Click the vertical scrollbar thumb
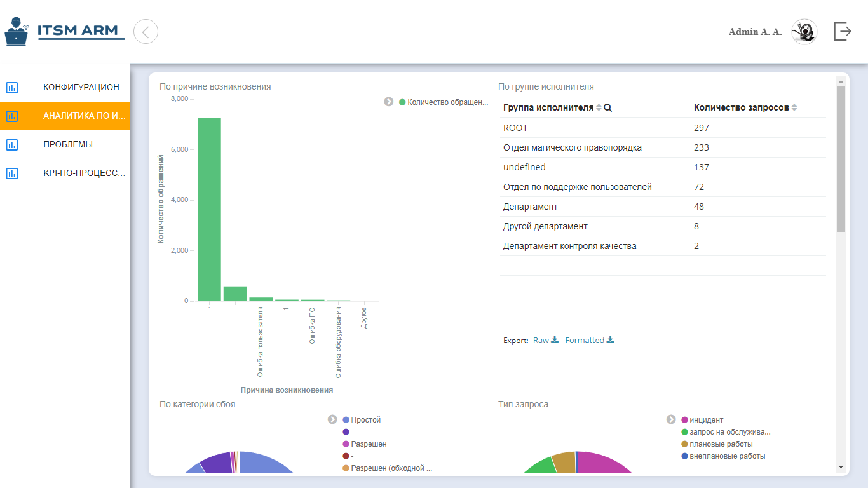The image size is (868, 488). point(841,159)
